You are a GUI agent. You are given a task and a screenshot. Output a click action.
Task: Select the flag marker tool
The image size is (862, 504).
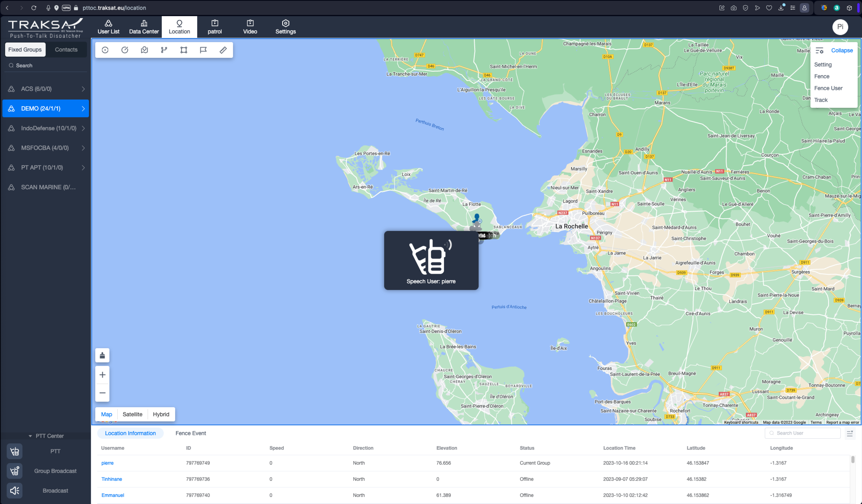pyautogui.click(x=203, y=50)
